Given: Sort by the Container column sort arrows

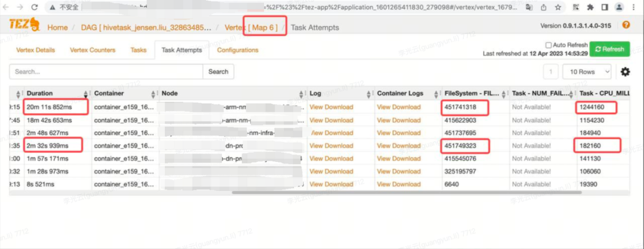Looking at the screenshot, I should (153, 94).
